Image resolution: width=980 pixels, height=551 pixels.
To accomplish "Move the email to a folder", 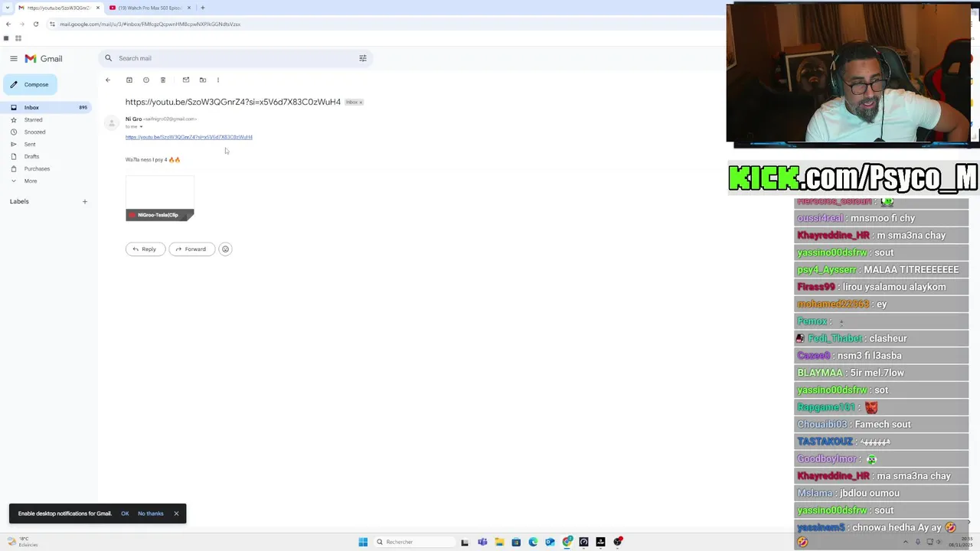I will [203, 80].
